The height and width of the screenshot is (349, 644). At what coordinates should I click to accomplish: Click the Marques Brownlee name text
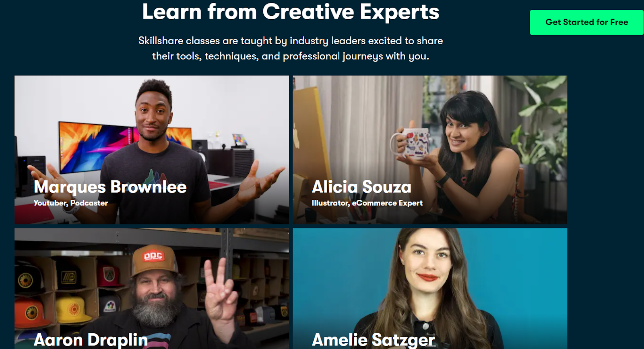110,187
